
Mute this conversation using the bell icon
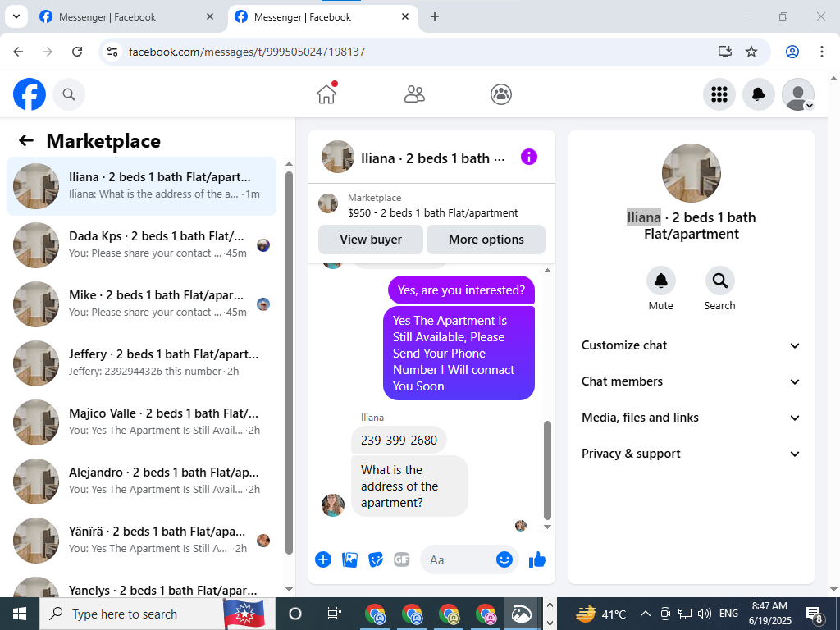(x=660, y=281)
